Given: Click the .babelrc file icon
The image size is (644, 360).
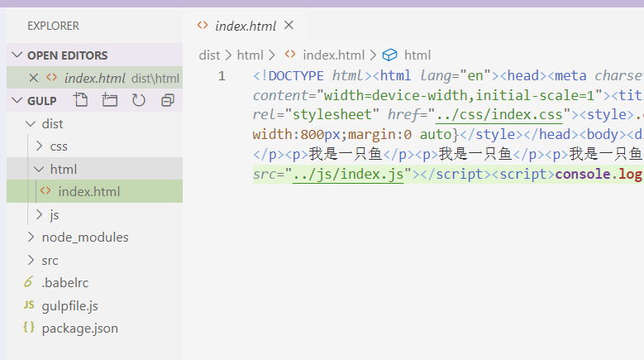Looking at the screenshot, I should [x=29, y=282].
